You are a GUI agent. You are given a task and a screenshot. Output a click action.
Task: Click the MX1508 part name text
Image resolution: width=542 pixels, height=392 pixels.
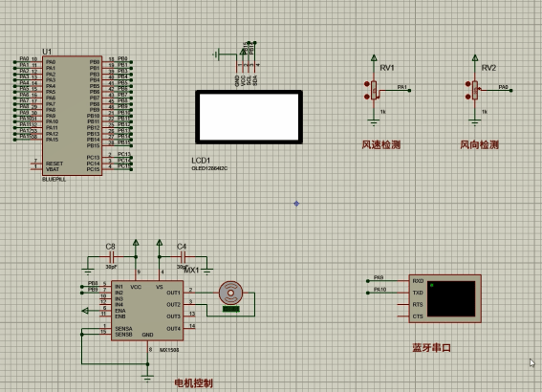point(169,350)
